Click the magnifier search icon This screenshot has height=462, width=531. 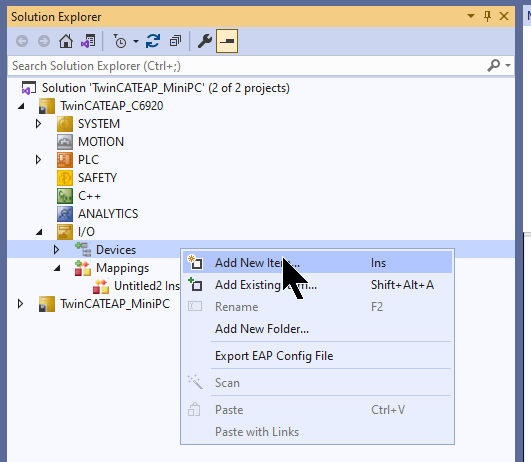[x=494, y=65]
